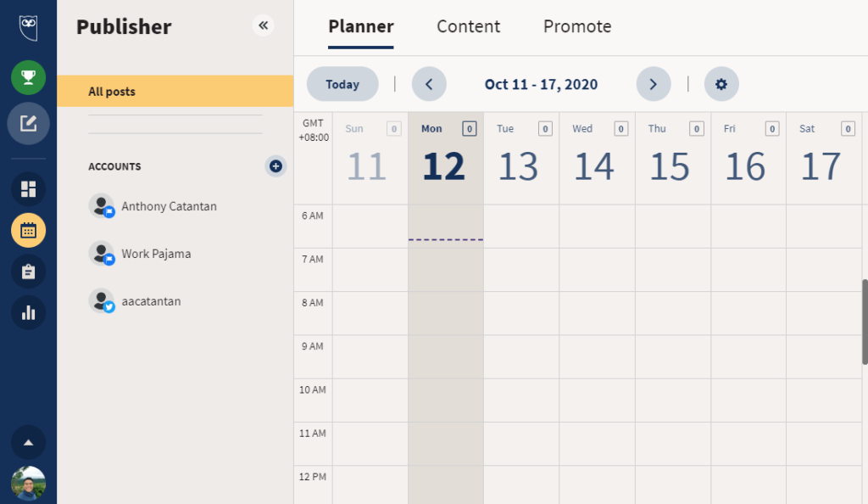Open the user profile avatar
The height and width of the screenshot is (504, 868).
click(x=28, y=483)
